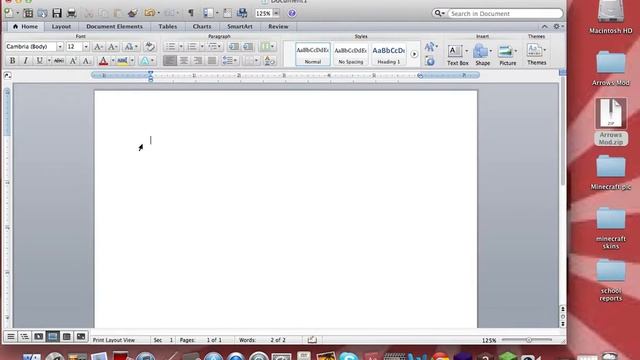Apply the Normal style
Viewport: 640px width, 360px height.
tap(313, 54)
